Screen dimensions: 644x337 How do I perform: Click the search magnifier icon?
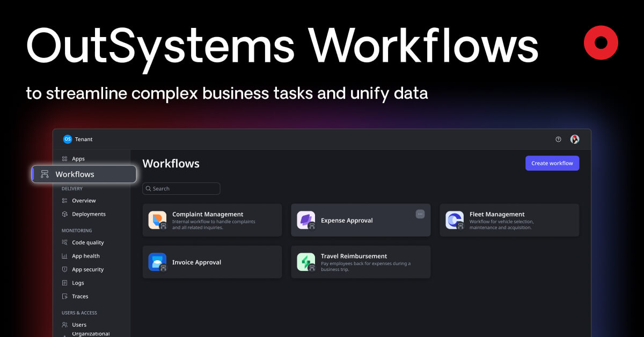[149, 189]
